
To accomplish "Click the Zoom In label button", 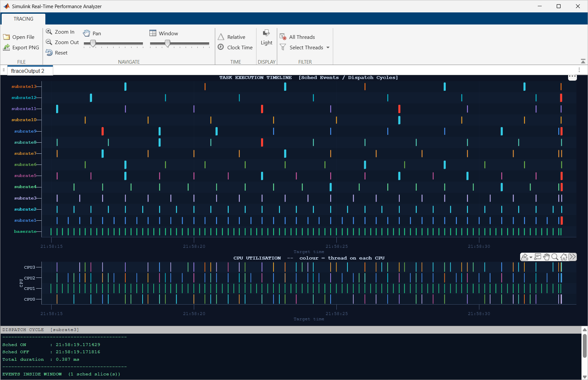I will click(x=65, y=32).
